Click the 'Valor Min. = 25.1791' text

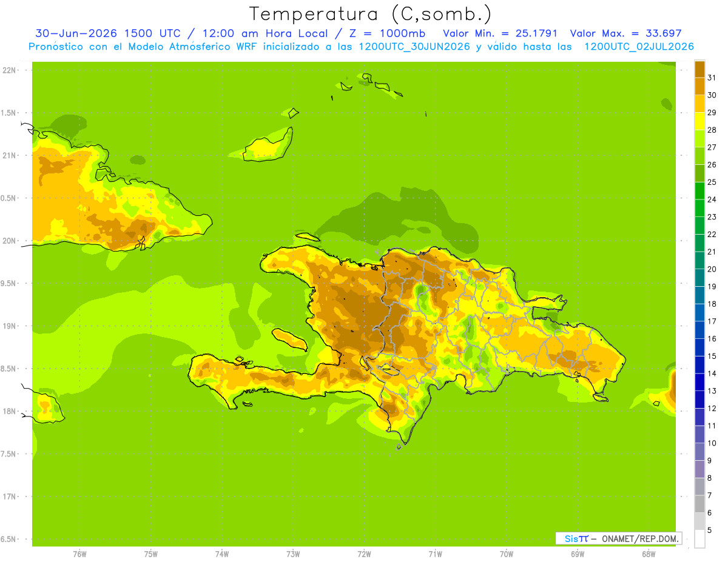[500, 33]
